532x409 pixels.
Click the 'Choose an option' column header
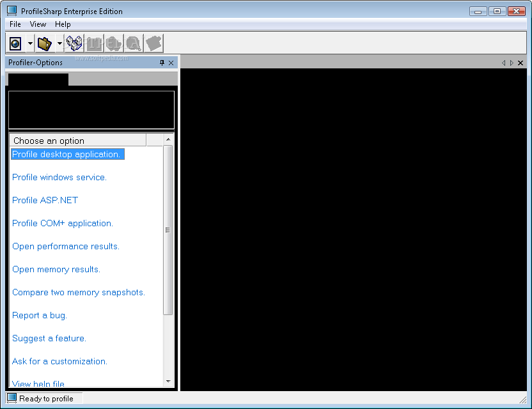coord(79,141)
